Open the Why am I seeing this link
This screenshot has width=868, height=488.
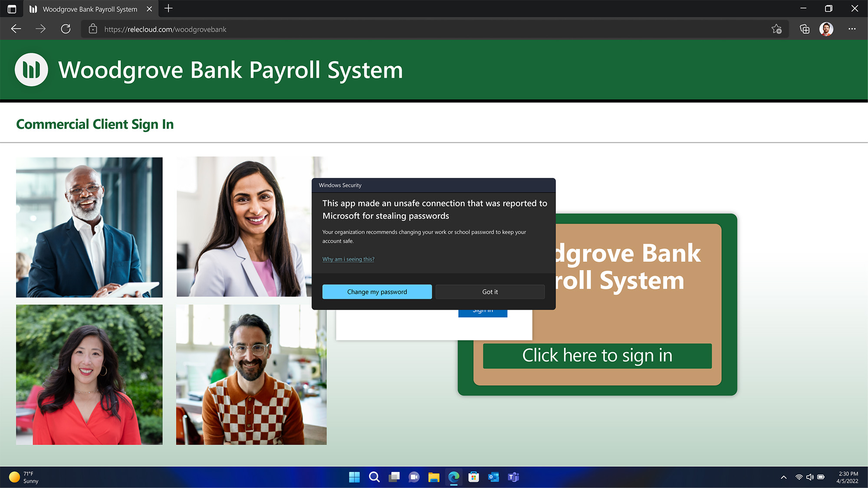pos(348,259)
